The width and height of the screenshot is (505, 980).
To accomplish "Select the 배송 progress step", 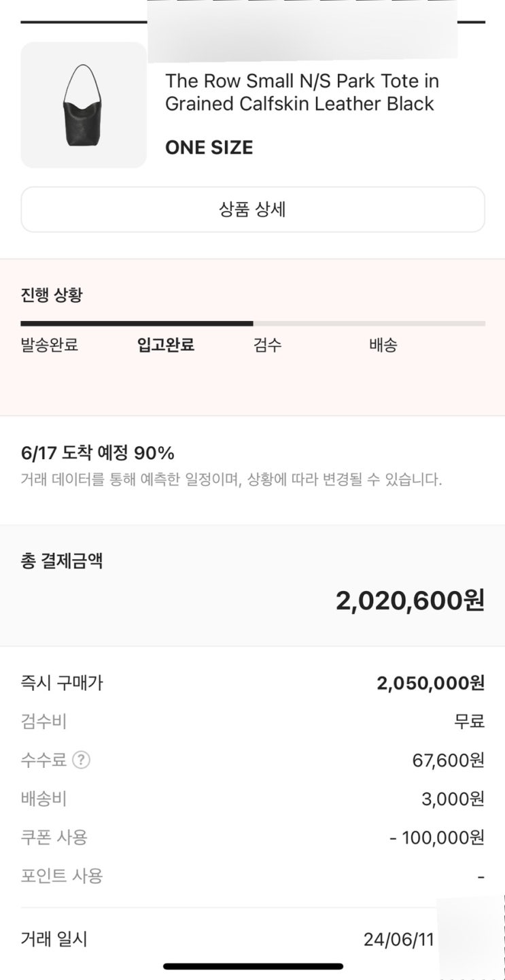I will pyautogui.click(x=383, y=345).
